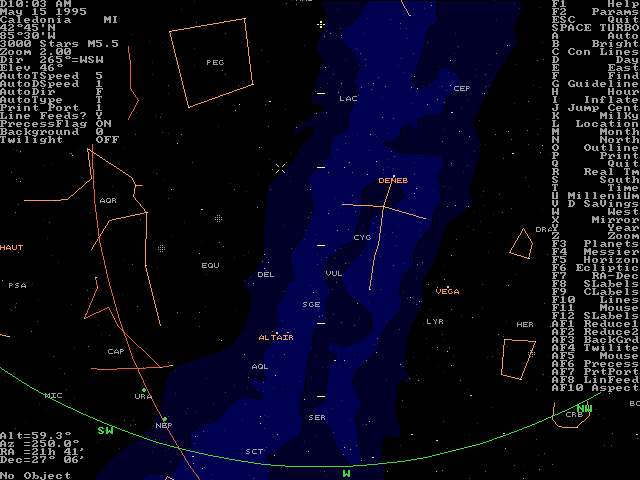640x480 pixels.
Task: Select F3 Planets in the command list
Action: (x=595, y=243)
